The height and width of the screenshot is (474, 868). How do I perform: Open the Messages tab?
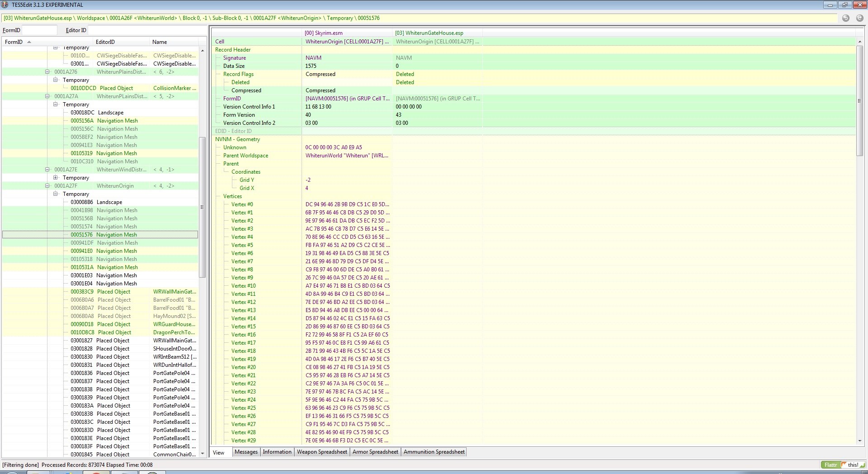coord(246,452)
